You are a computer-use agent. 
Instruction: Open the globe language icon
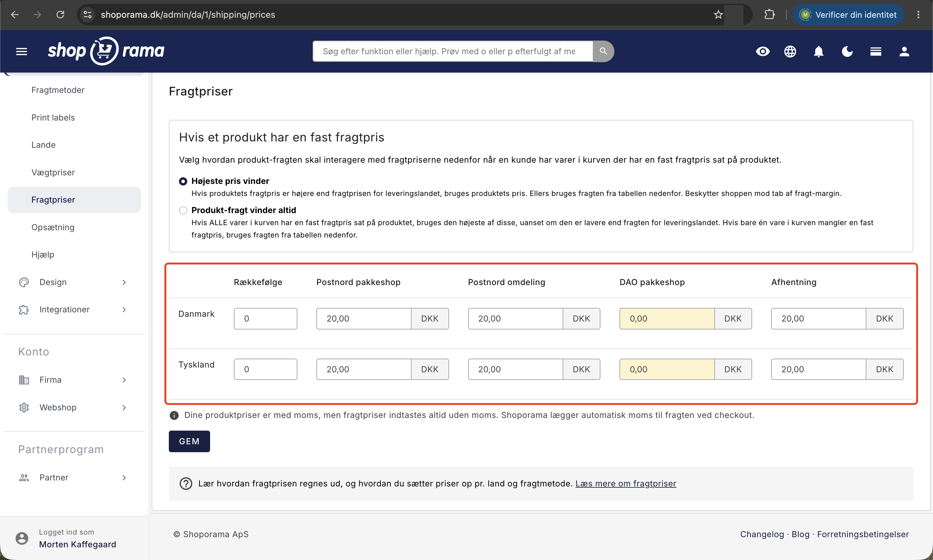(x=790, y=51)
